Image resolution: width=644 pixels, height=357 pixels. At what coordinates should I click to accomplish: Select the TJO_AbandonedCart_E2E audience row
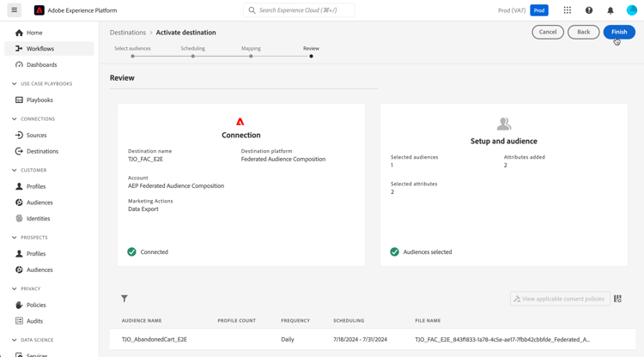pyautogui.click(x=373, y=339)
